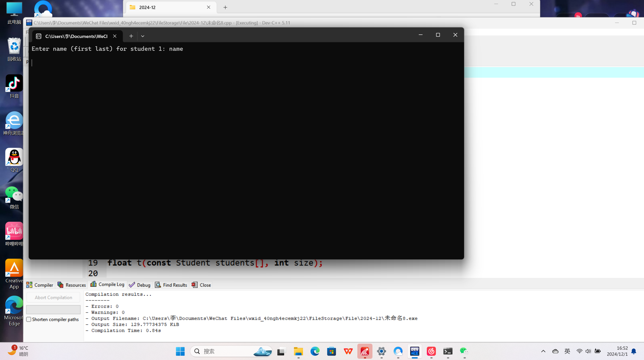This screenshot has width=644, height=360.
Task: Show hidden tray icons chevron
Action: [x=543, y=351]
